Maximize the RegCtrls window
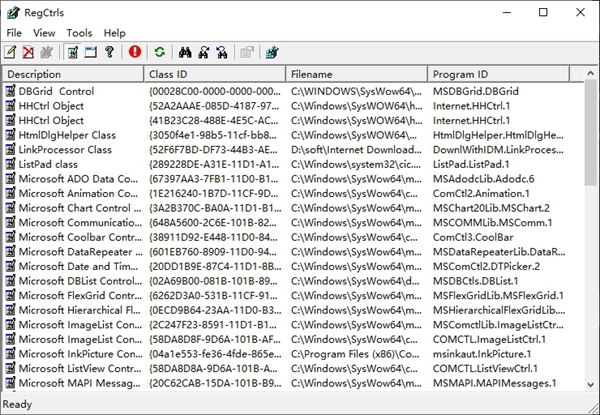 [x=543, y=13]
